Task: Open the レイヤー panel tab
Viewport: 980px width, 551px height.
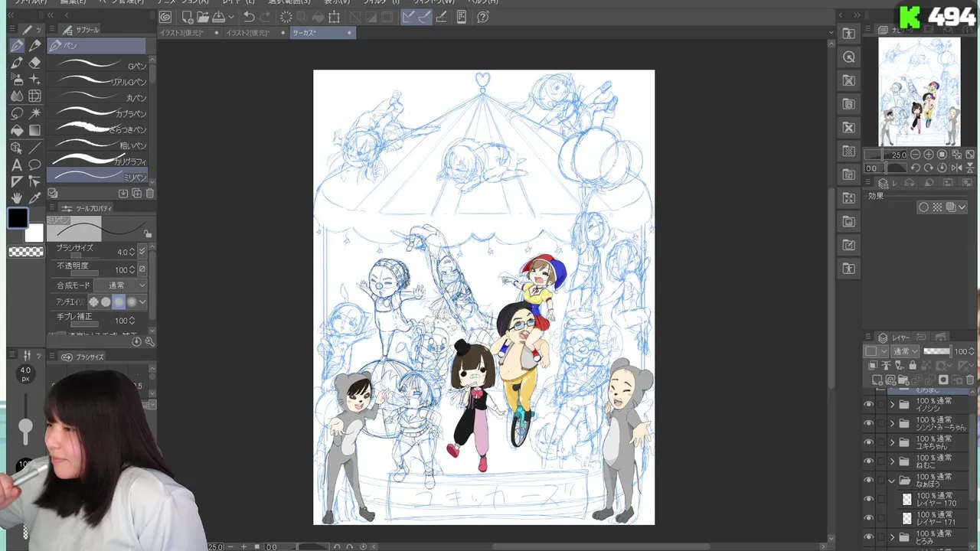Action: [894, 337]
